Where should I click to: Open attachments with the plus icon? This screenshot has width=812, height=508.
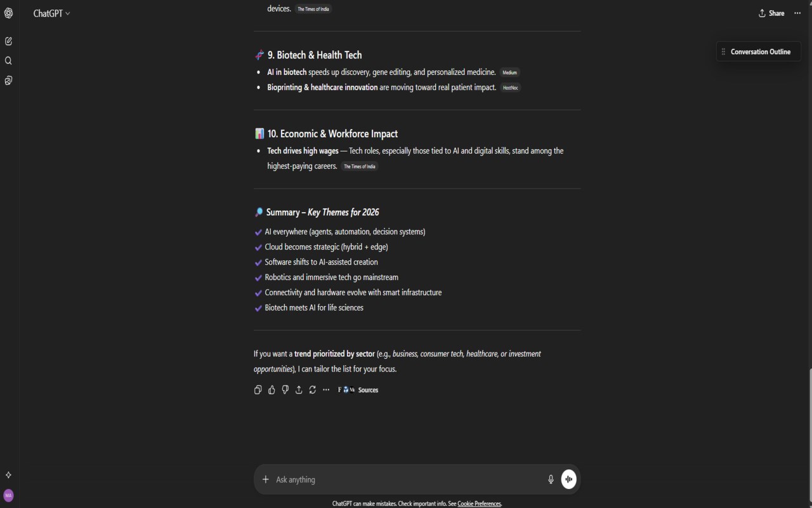[x=266, y=479]
